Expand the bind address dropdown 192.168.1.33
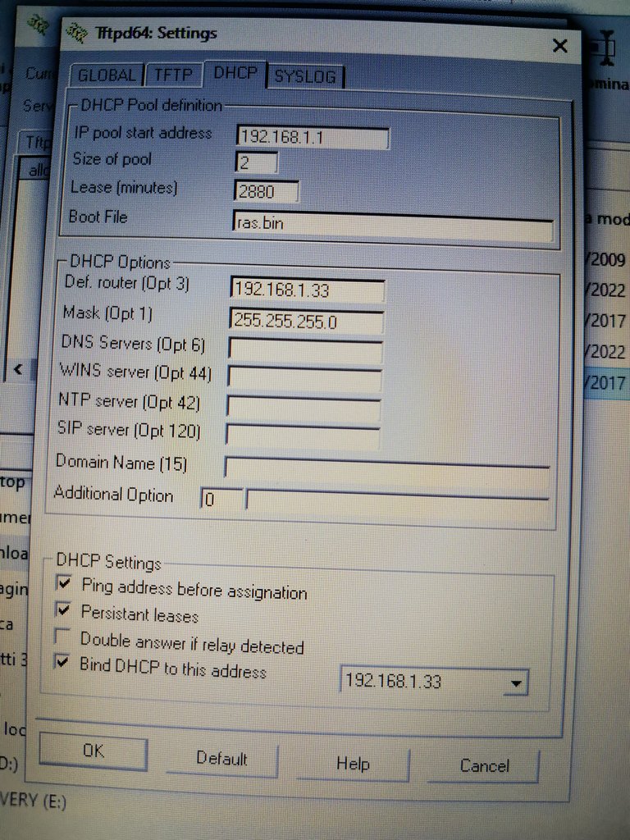The height and width of the screenshot is (840, 630). click(516, 683)
